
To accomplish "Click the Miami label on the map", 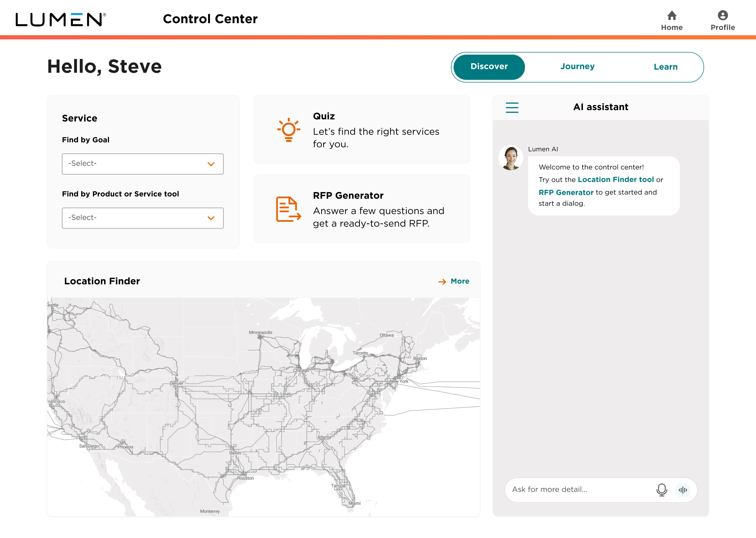I will pyautogui.click(x=354, y=503).
